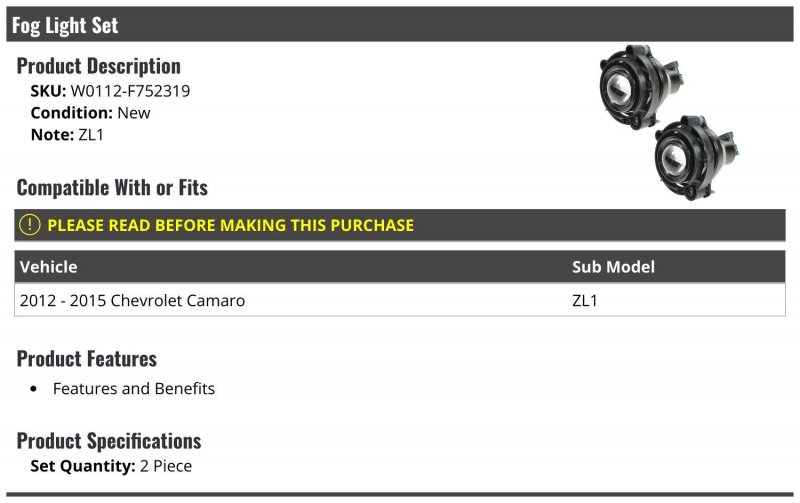Click the PLEASE READ BEFORE MAKING THIS PURCHASE banner
Screen dimensions: 800x503
[399, 225]
